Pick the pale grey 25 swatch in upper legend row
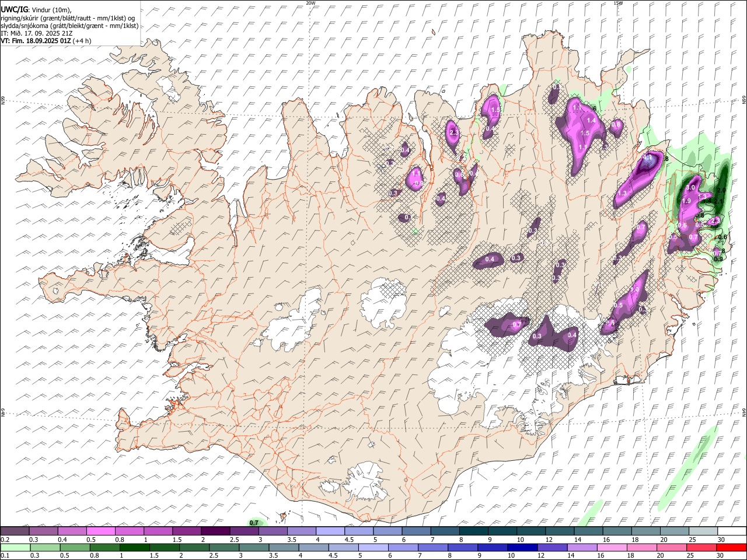This screenshot has height=560, width=747. [703, 531]
